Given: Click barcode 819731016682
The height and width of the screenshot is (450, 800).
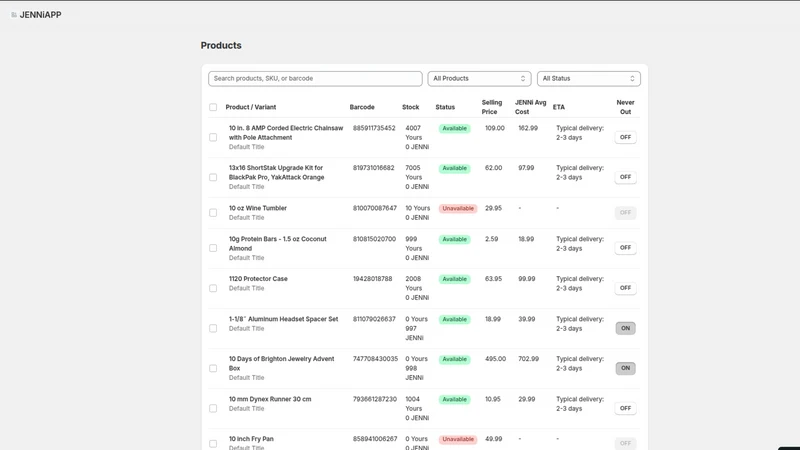Looking at the screenshot, I should (373, 168).
